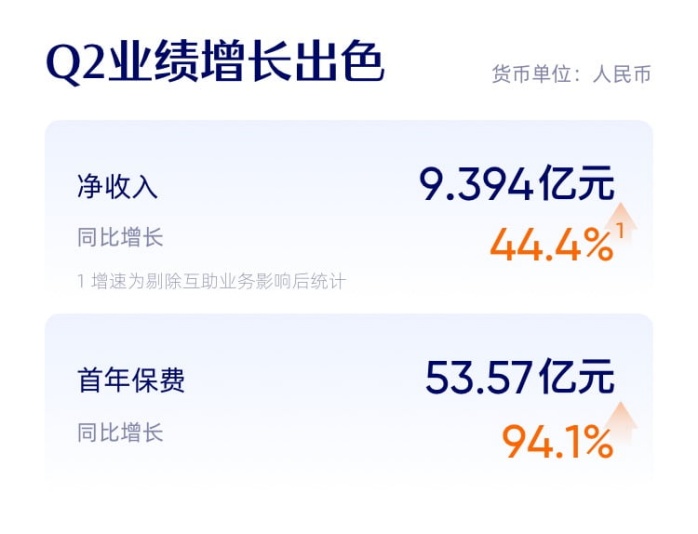Click the "净收入" label

click(x=118, y=187)
